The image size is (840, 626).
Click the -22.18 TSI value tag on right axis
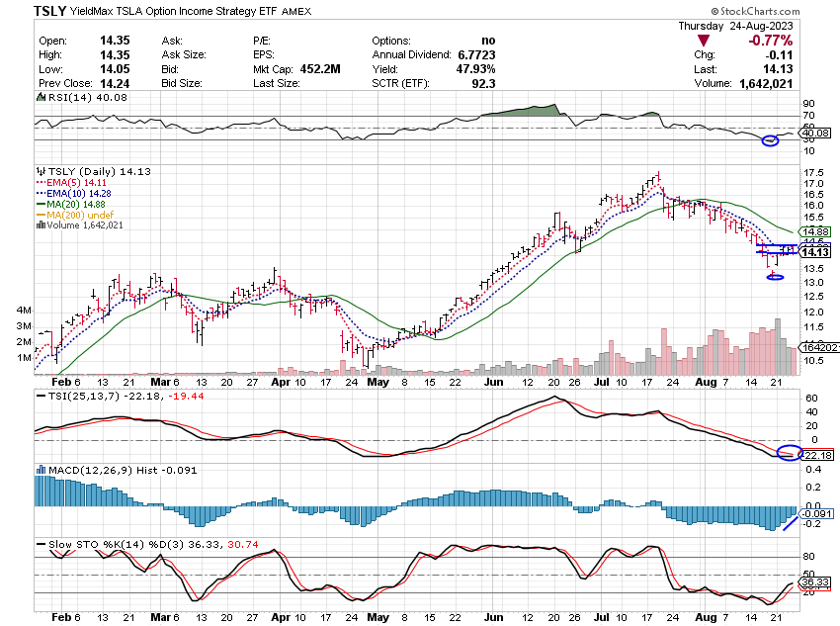pyautogui.click(x=817, y=455)
